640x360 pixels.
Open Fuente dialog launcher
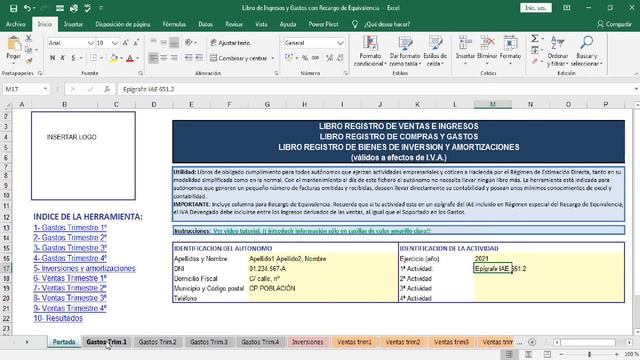point(140,73)
